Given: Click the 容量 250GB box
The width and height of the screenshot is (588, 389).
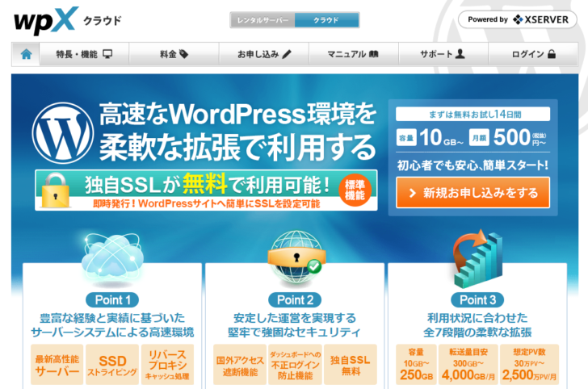Looking at the screenshot, I should pyautogui.click(x=416, y=365).
